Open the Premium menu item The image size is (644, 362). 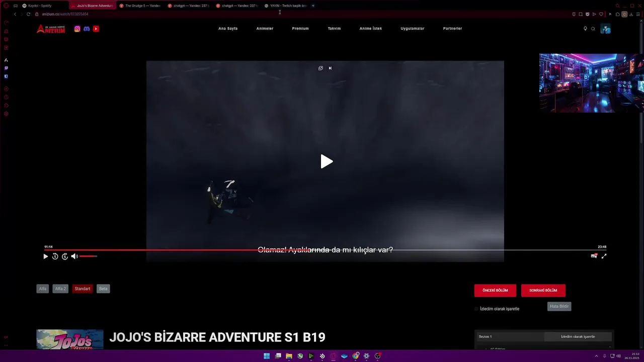coord(300,29)
